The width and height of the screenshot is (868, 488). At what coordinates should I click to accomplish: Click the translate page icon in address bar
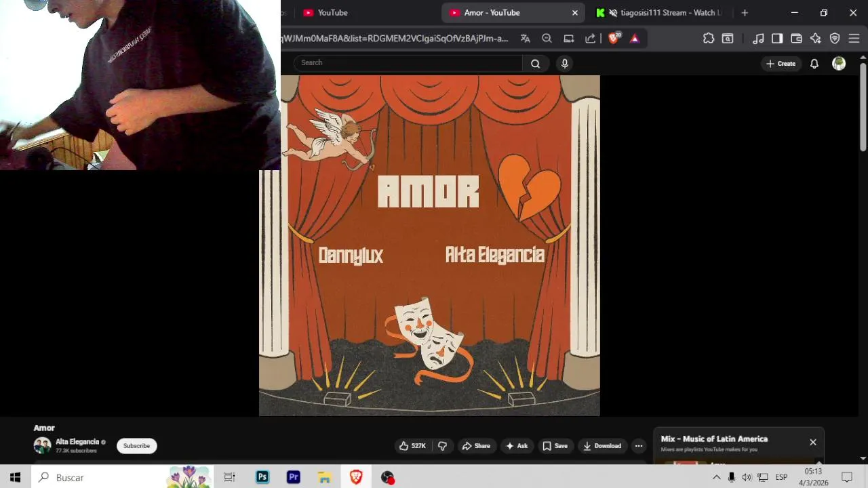525,39
